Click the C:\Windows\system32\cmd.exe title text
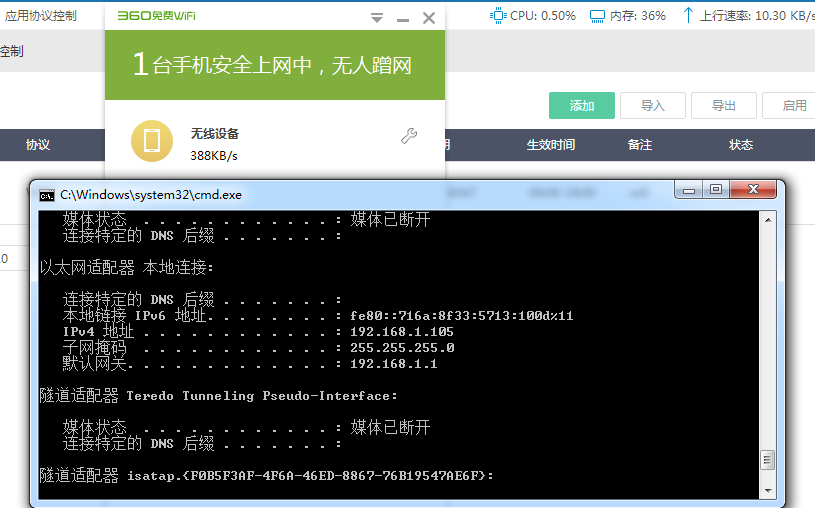 (151, 195)
